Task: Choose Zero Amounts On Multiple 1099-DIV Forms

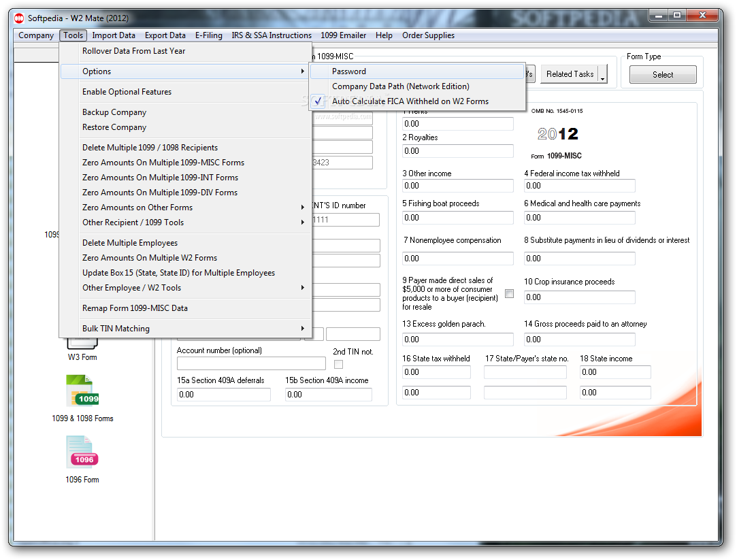Action: point(186,193)
